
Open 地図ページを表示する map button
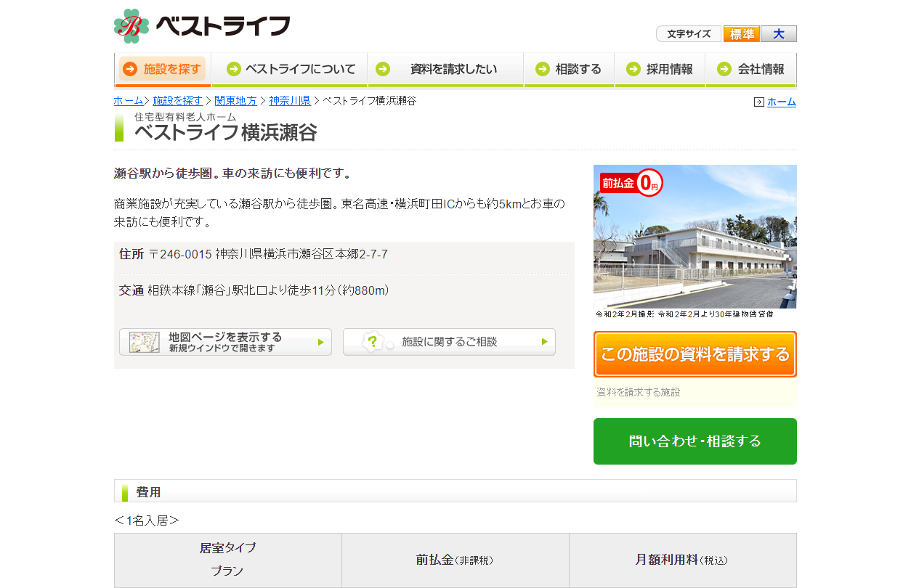click(225, 342)
